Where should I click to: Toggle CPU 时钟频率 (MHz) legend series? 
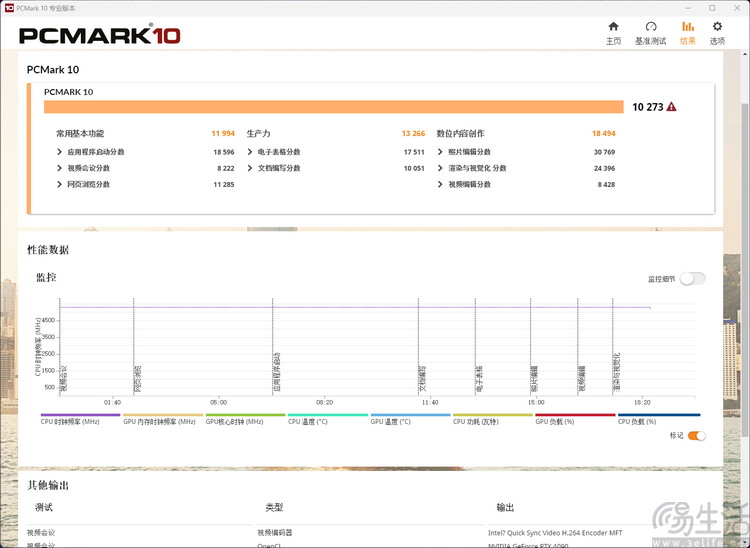[80, 419]
